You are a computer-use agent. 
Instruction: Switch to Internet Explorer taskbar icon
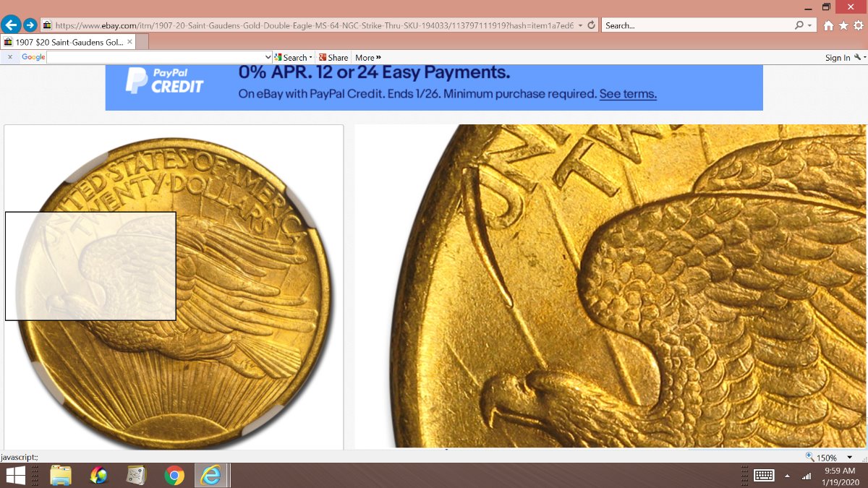[211, 475]
